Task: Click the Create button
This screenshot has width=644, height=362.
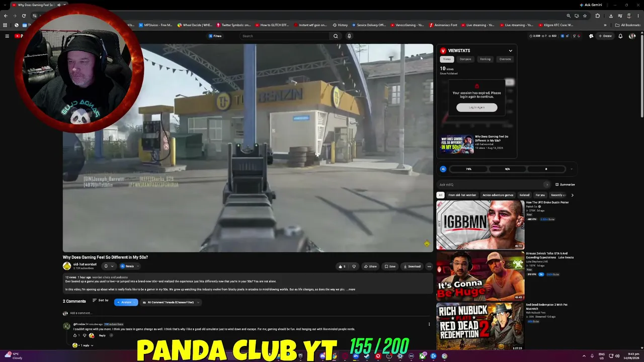Action: point(605,36)
